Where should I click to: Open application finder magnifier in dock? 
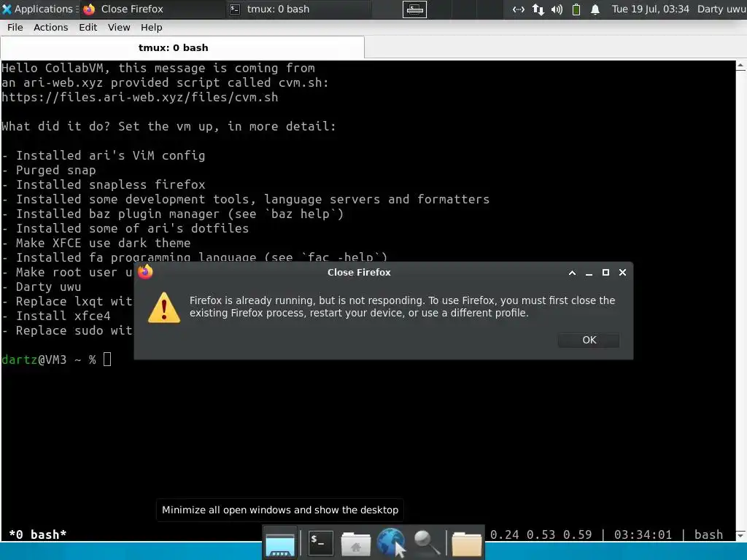tap(426, 542)
